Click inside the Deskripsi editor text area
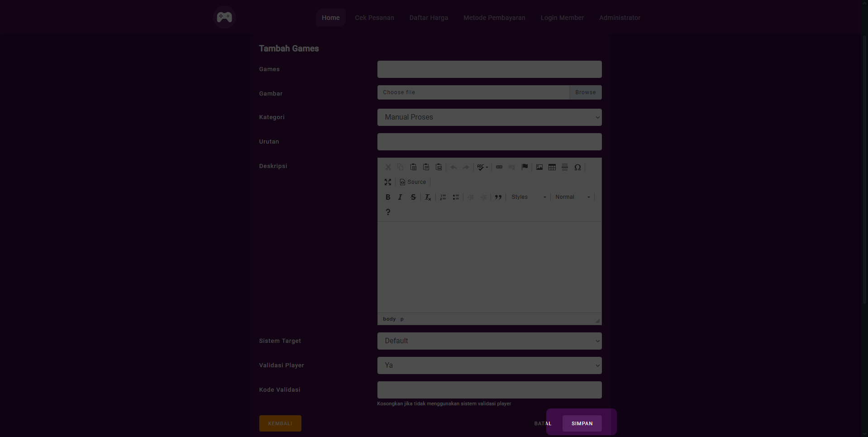Viewport: 868px width, 437px height. [489, 267]
